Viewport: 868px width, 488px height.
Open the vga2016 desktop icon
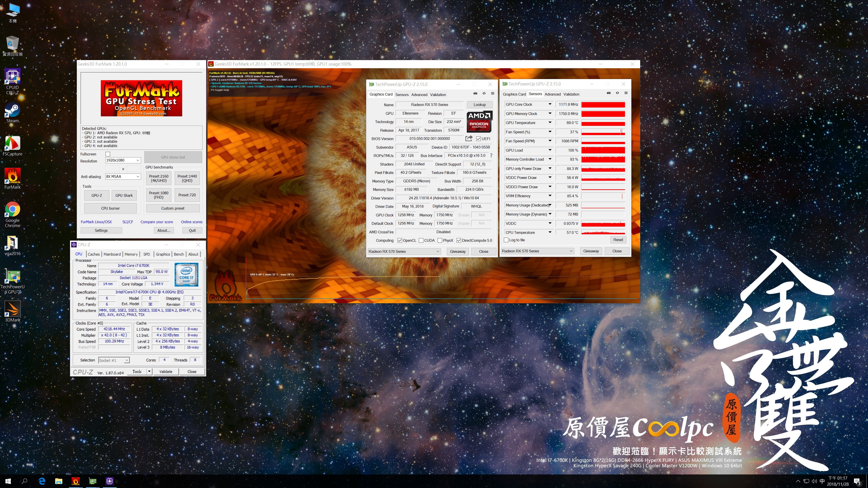[12, 246]
